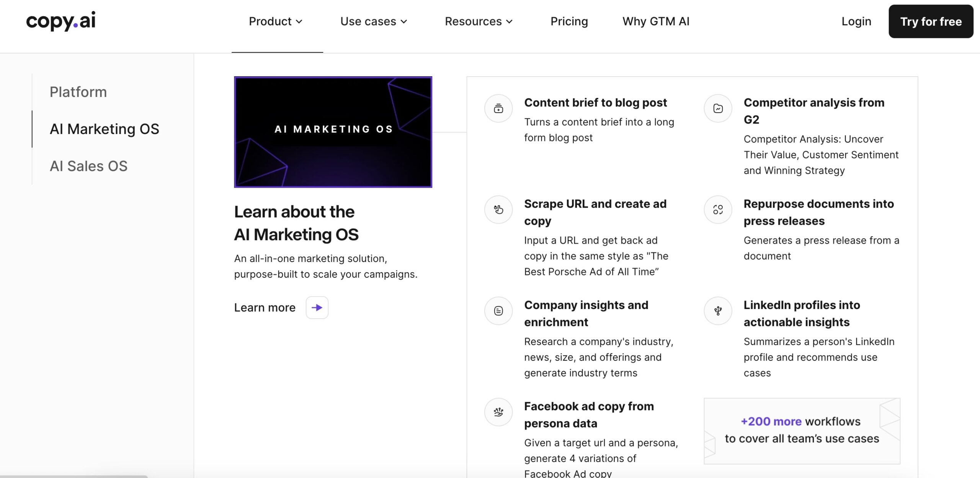Open the Use cases dropdown
980x478 pixels.
[x=374, y=21]
